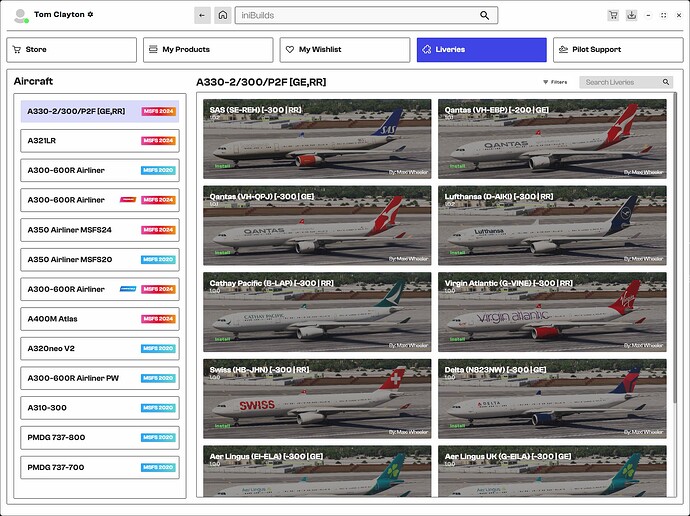Click the Search Liveries magnifier icon
690x516 pixels.
pos(666,82)
